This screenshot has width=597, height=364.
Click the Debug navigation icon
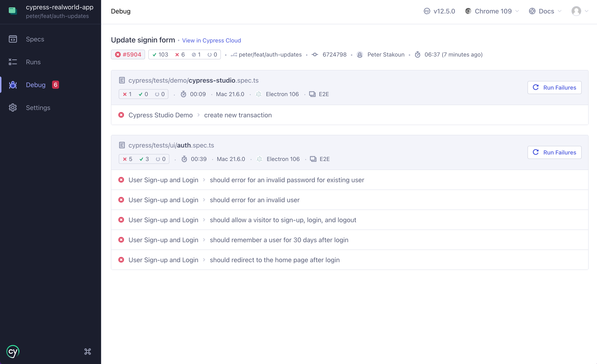13,85
